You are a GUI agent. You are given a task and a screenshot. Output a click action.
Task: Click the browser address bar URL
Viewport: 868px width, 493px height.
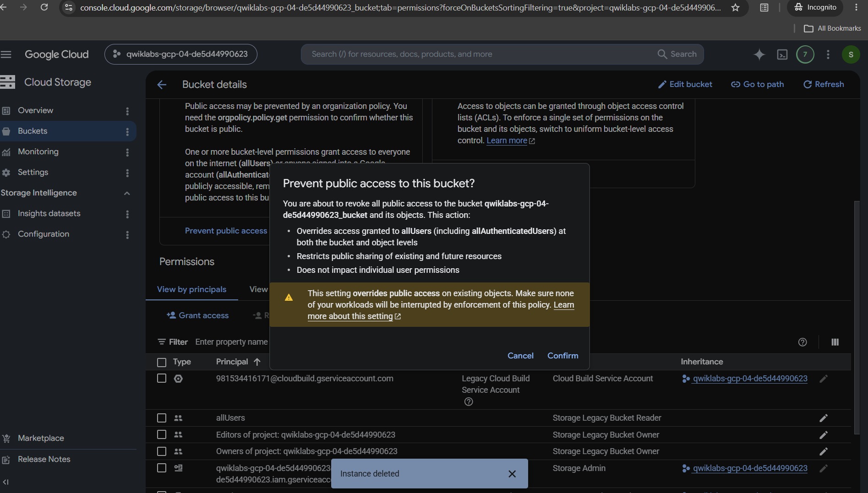coord(400,7)
